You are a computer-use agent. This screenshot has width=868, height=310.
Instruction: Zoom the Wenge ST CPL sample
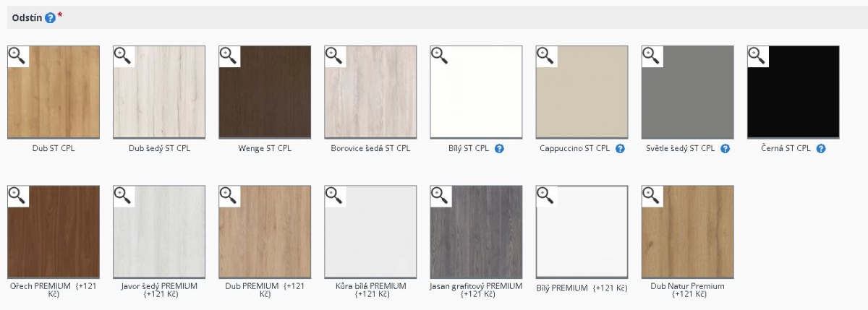229,56
